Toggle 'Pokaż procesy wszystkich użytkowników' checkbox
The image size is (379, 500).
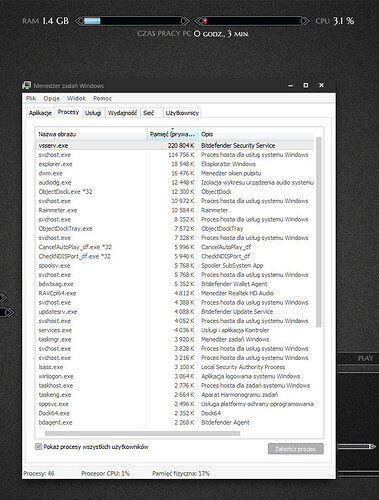[39, 447]
